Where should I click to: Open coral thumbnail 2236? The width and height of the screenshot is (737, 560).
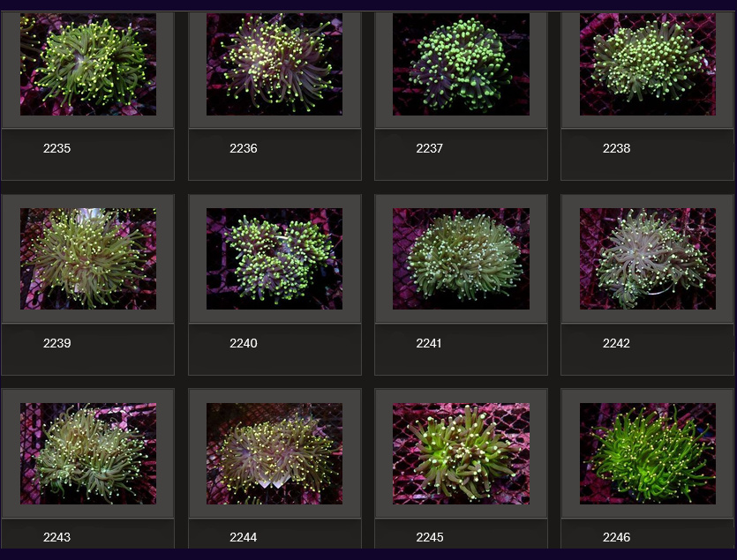tap(274, 64)
